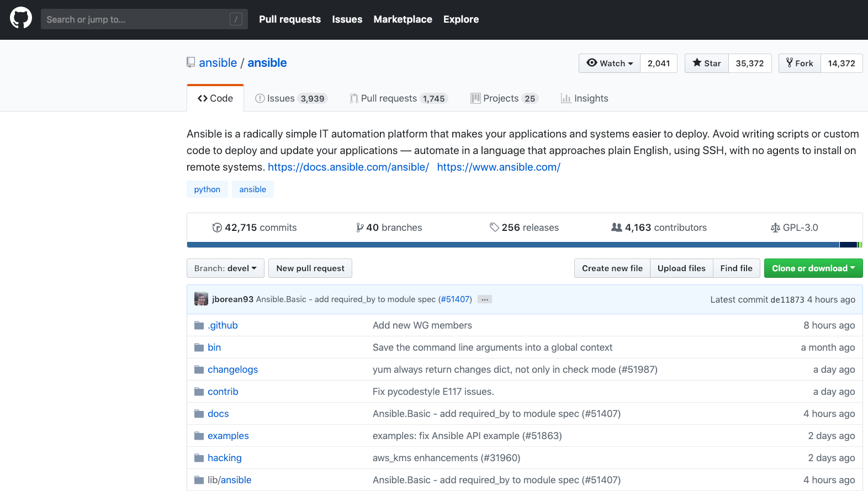Open 'Fix pycodestyle E117 issues.' commit message
Viewport: 868px width, 491px height.
pyautogui.click(x=433, y=392)
